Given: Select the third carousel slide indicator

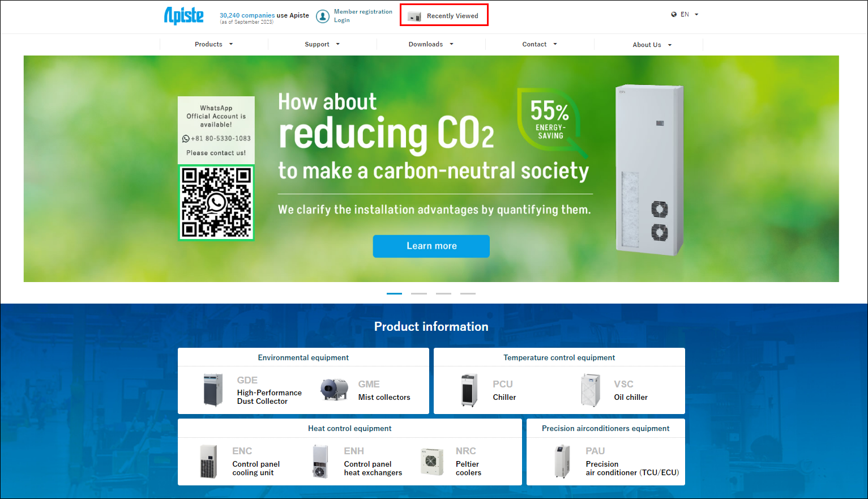Looking at the screenshot, I should pyautogui.click(x=443, y=293).
